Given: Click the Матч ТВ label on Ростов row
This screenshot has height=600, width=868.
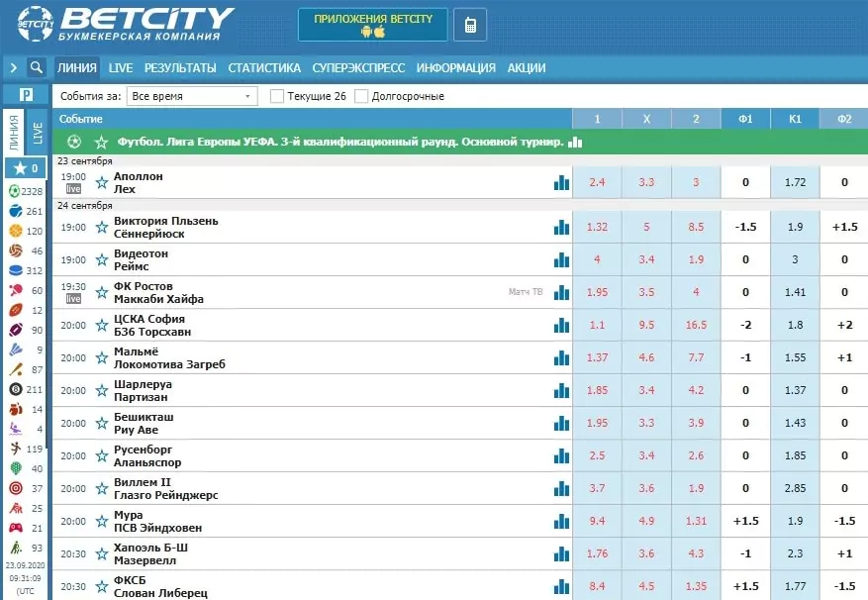Looking at the screenshot, I should point(526,291).
